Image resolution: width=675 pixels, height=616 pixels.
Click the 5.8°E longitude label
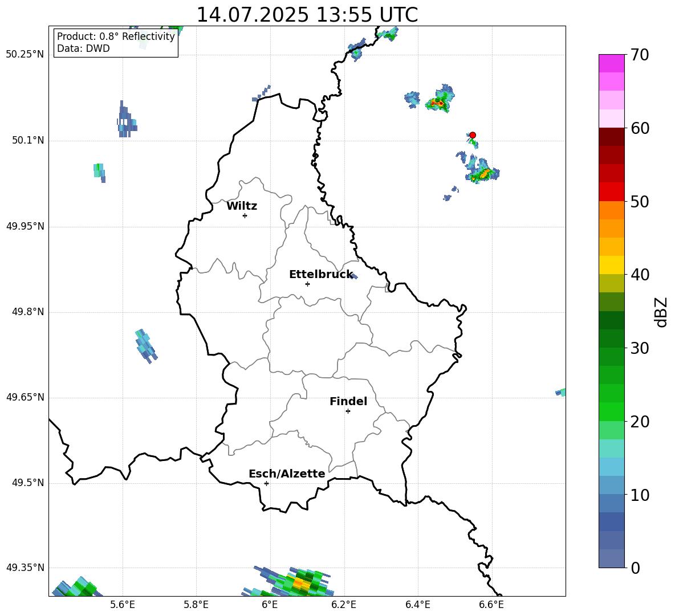pos(196,605)
